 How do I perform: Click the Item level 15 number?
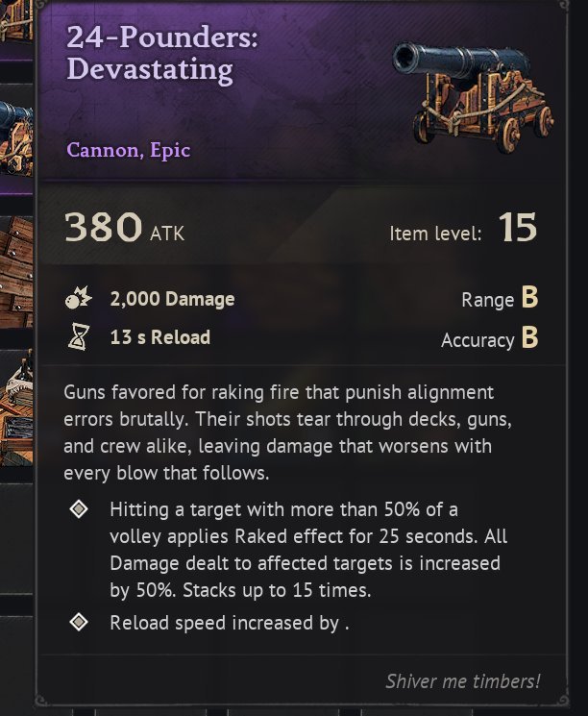[518, 229]
